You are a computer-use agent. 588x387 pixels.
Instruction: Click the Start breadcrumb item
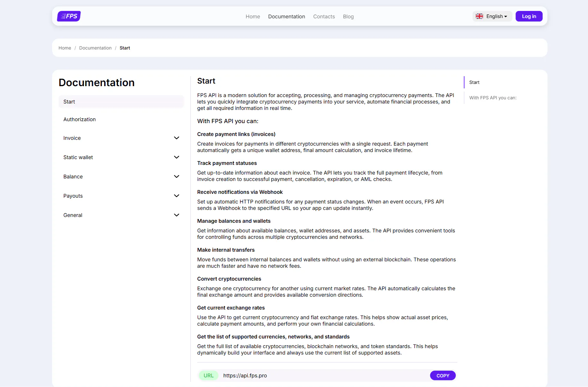pyautogui.click(x=125, y=48)
